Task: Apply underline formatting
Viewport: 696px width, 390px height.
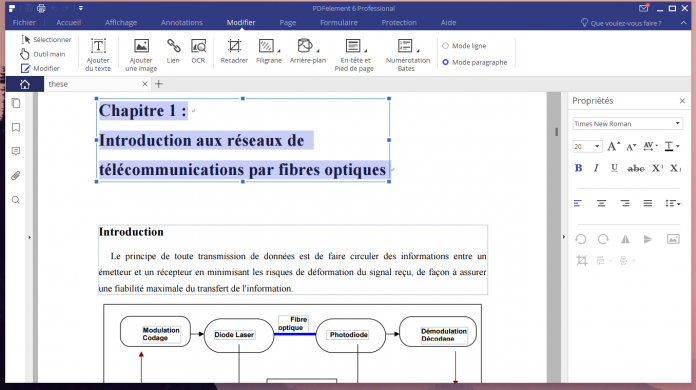Action: (614, 168)
